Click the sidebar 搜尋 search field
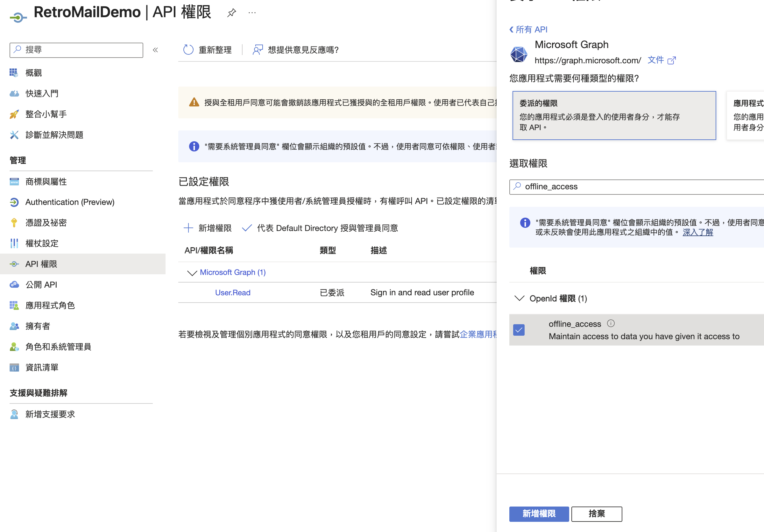This screenshot has width=764, height=532. pos(76,50)
